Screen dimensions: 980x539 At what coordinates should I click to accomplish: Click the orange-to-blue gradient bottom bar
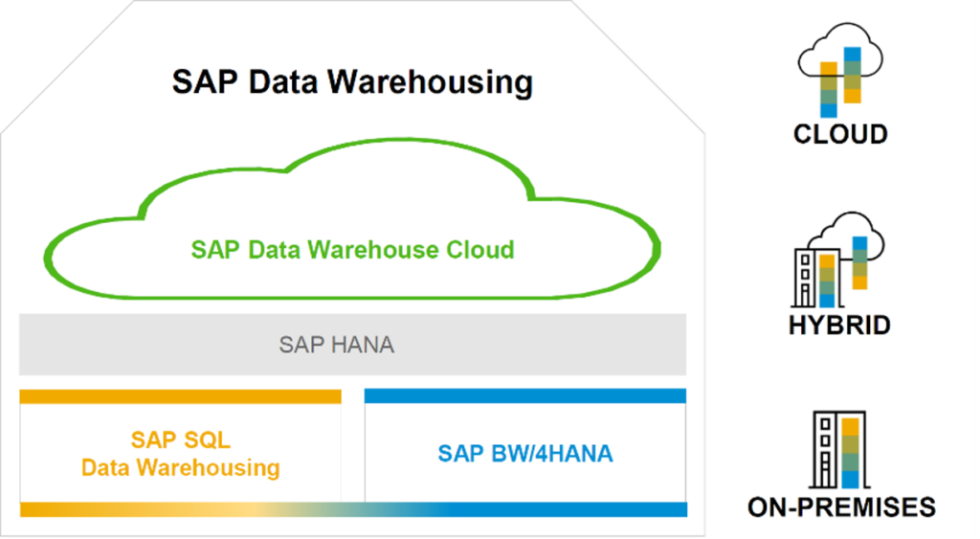[354, 509]
